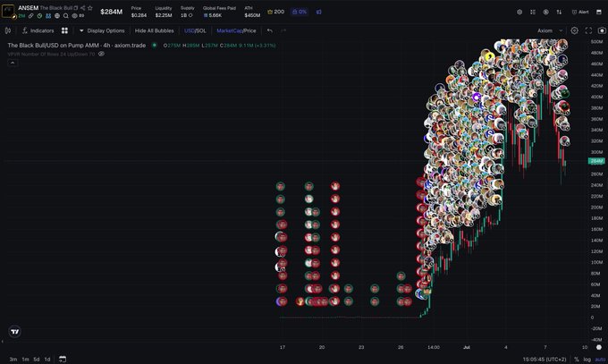Share the ANSEM token page

[x=82, y=8]
